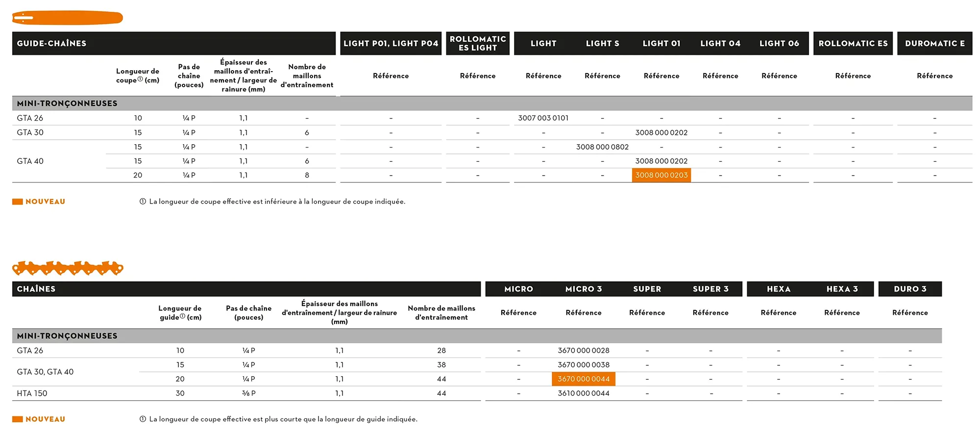Click reference number 3007 003 0101
The width and height of the screenshot is (980, 436).
[543, 118]
